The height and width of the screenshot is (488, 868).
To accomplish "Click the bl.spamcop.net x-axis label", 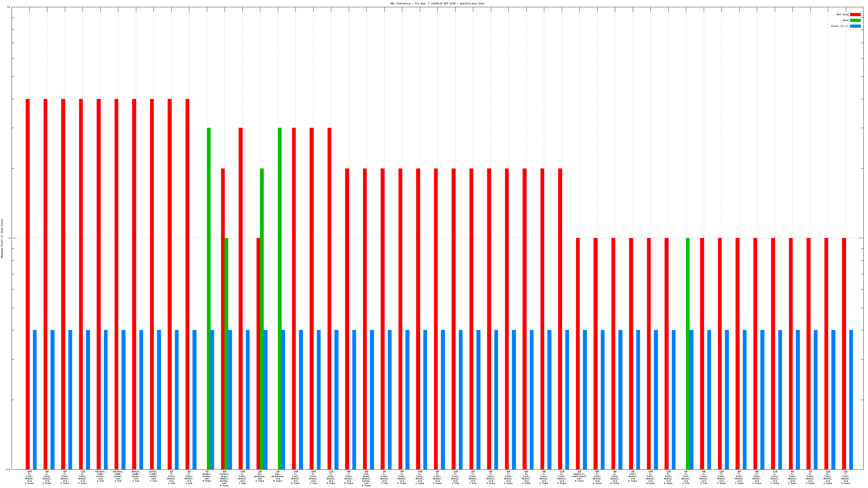I will [260, 476].
